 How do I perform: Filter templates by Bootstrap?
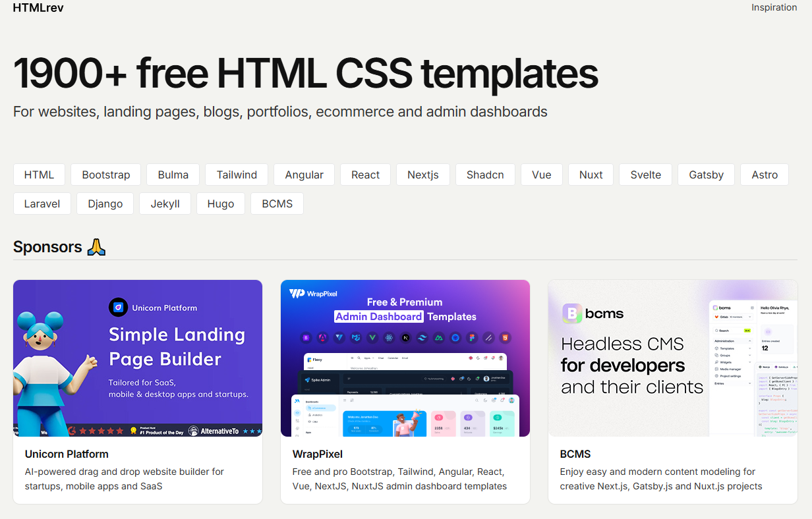pos(105,175)
